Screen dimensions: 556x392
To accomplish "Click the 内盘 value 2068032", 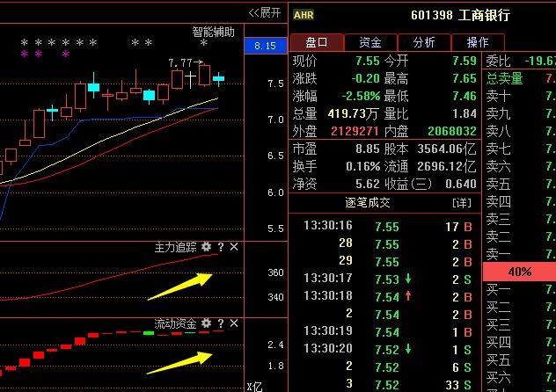I will (x=452, y=131).
